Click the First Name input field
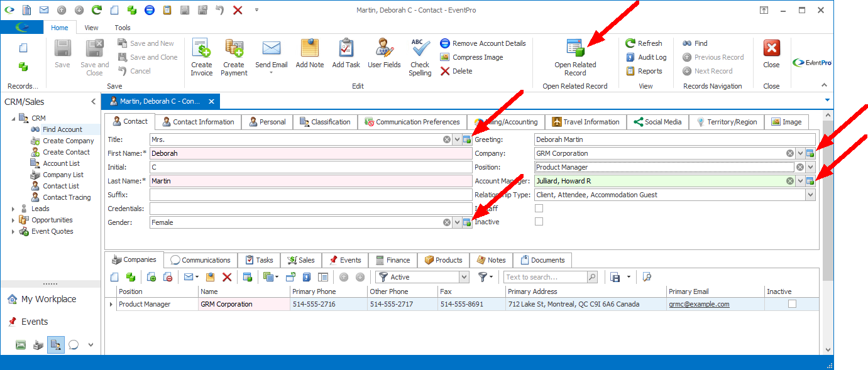868x370 pixels. (310, 153)
